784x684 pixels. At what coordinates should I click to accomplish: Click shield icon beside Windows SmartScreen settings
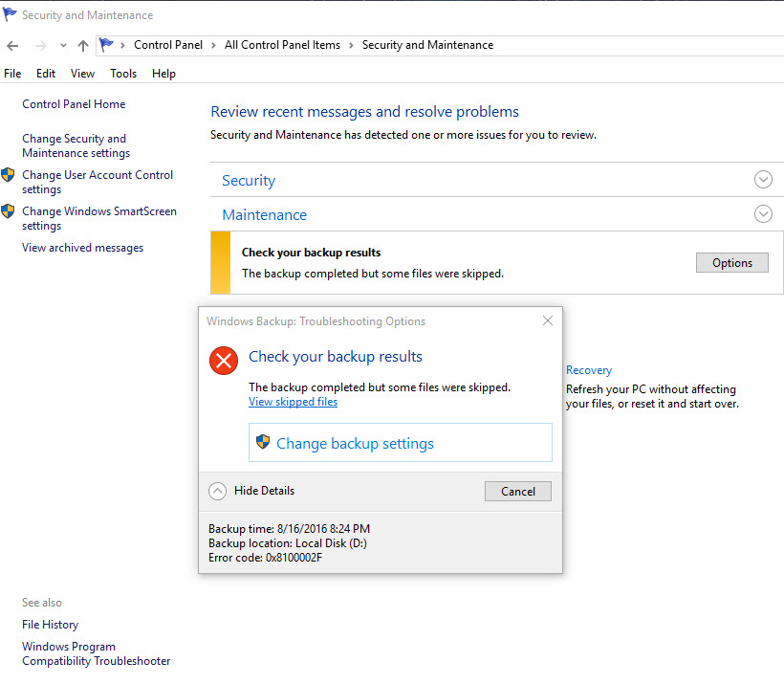[x=8, y=211]
